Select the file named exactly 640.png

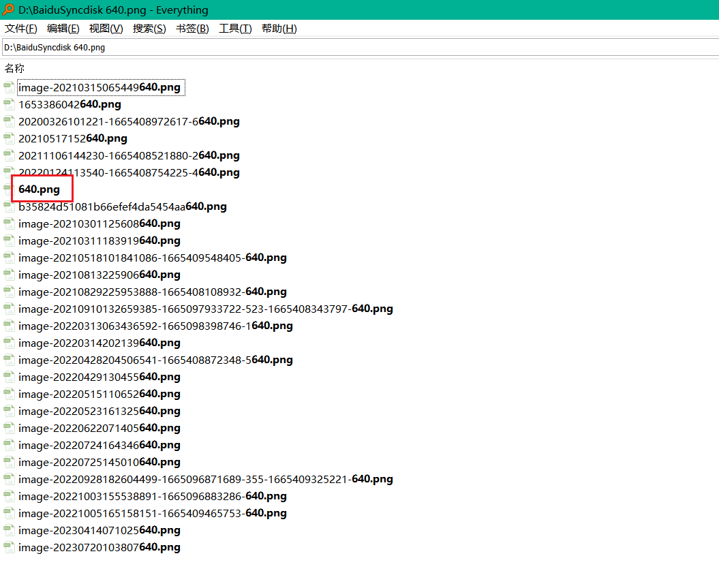tap(39, 189)
